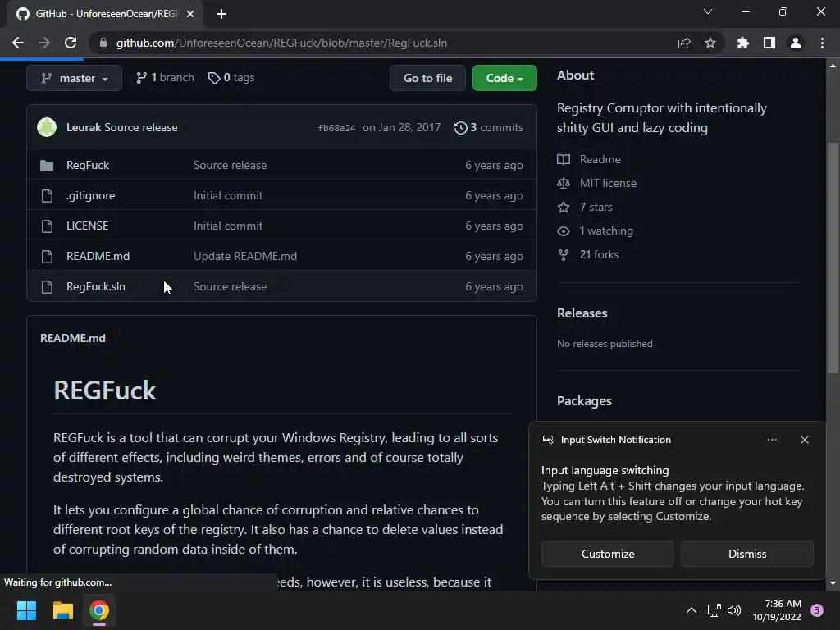840x630 pixels.
Task: Click the RegFuck.sln file icon
Action: [47, 287]
